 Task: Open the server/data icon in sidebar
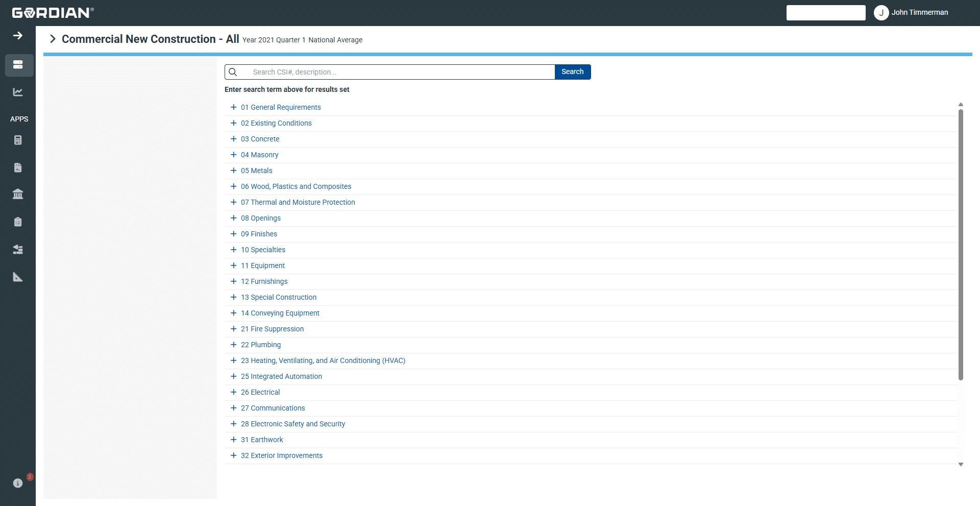pos(18,65)
